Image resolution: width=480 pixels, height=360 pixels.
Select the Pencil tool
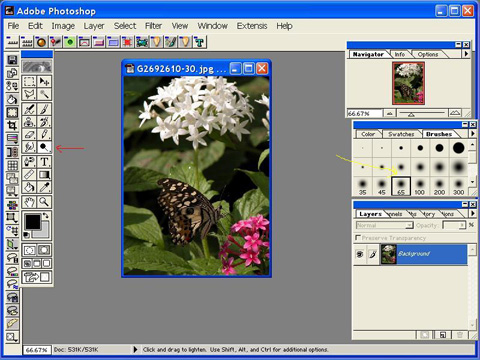click(x=44, y=134)
